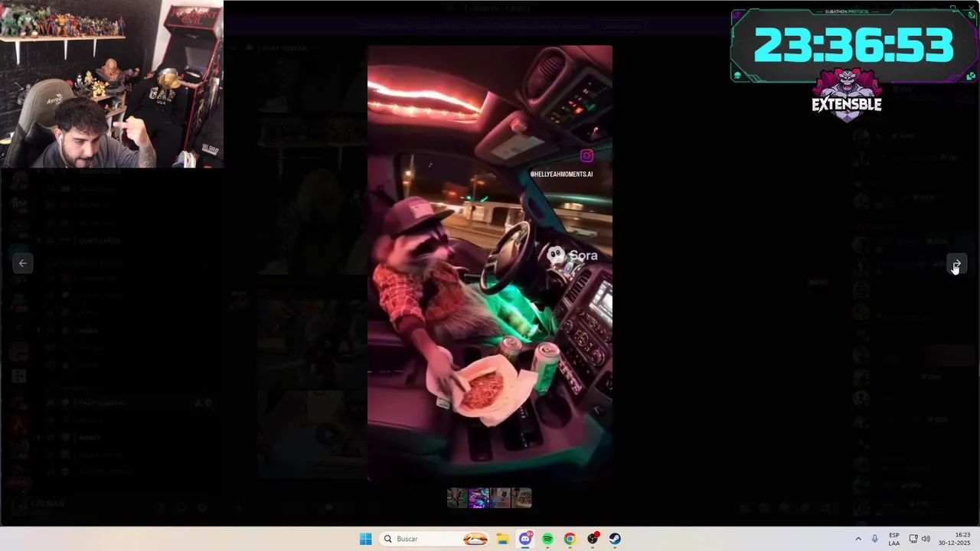Select the third thumbnail in the carousel
This screenshot has height=551, width=980.
500,498
